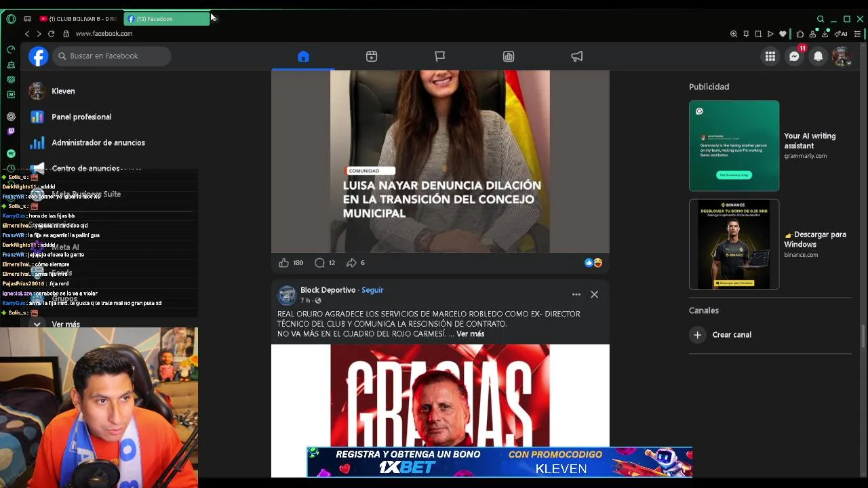The image size is (868, 488).
Task: Open the Pages flag icon
Action: (440, 56)
